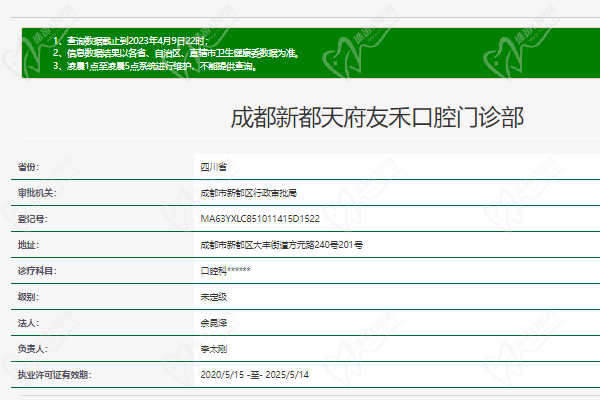
Task: Select 成都市新都区行政审批局 value
Action: 249,193
